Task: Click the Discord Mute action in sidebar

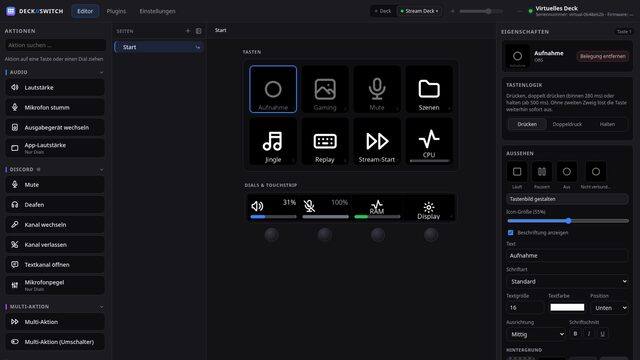Action: coord(55,184)
